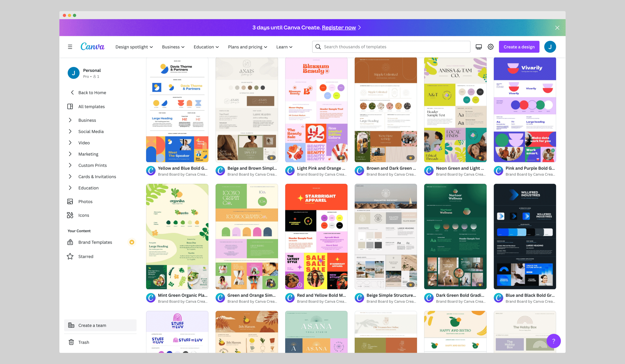Open the Anais brand board thumbnail
625x364 pixels.
click(x=247, y=110)
